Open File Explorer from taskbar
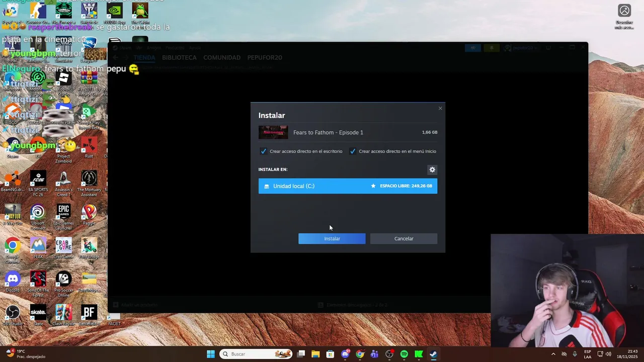Viewport: 644px width, 362px height. click(x=315, y=354)
